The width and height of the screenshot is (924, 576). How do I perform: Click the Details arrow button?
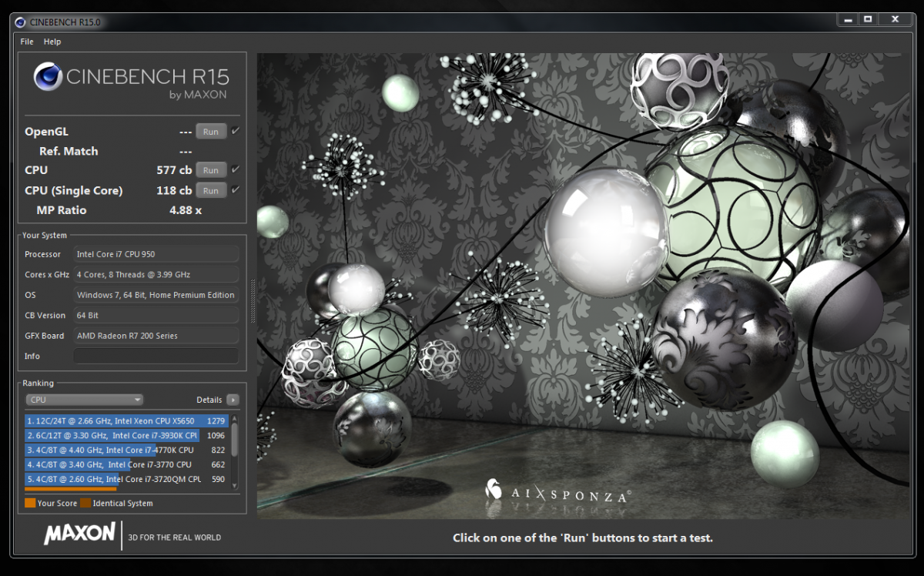[x=233, y=400]
